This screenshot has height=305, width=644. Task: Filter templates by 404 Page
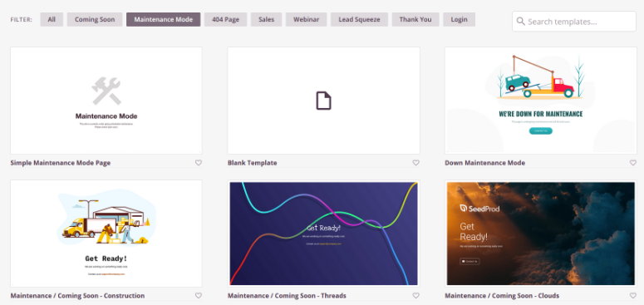(226, 20)
